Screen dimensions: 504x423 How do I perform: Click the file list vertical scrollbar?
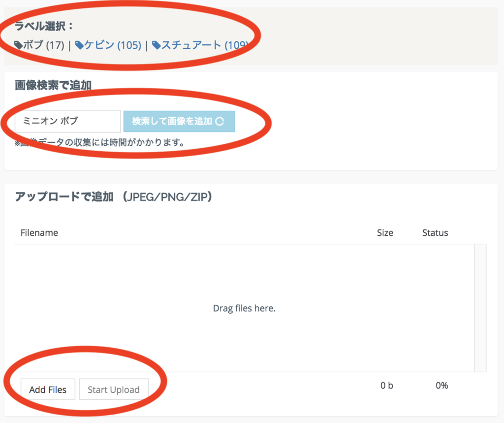click(x=480, y=308)
